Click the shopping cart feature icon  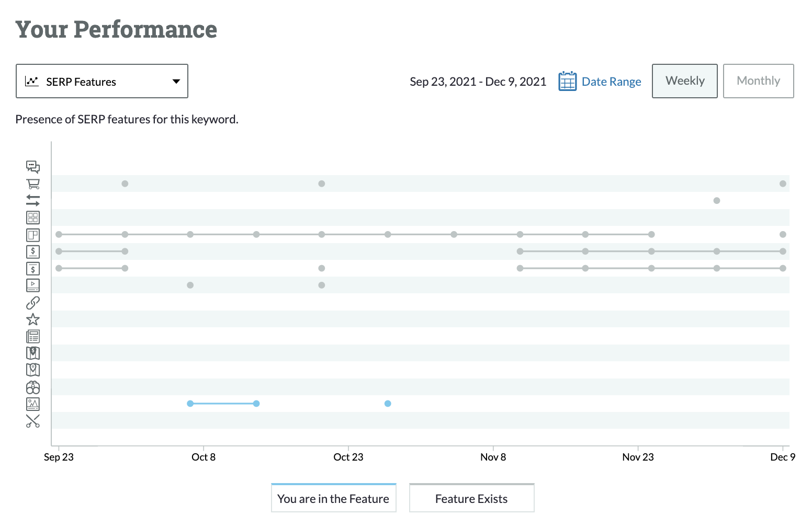click(x=32, y=184)
